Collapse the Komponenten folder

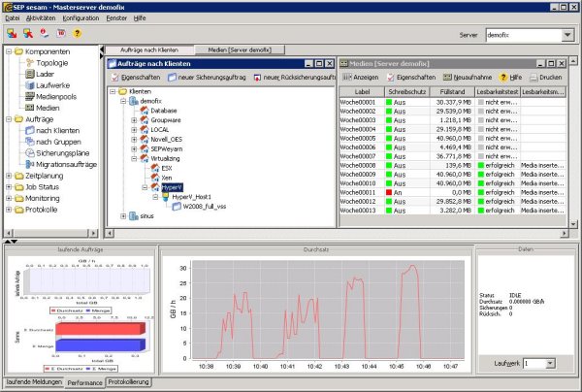click(9, 51)
